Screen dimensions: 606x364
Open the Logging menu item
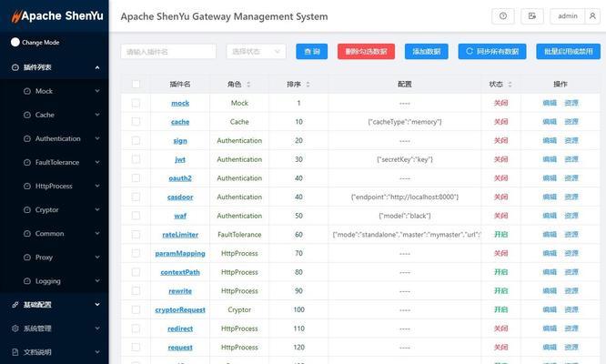[54, 281]
